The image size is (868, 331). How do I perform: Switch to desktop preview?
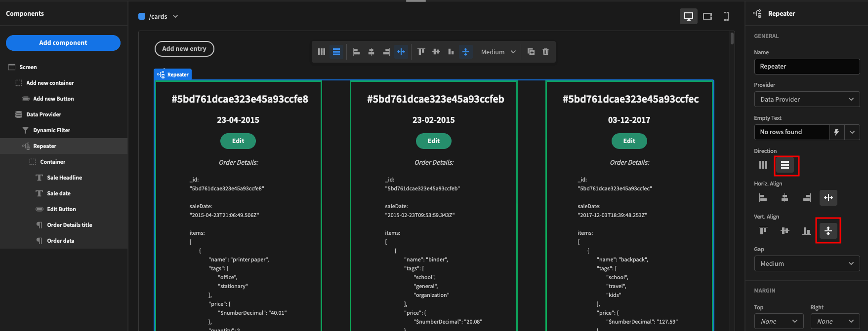(689, 16)
